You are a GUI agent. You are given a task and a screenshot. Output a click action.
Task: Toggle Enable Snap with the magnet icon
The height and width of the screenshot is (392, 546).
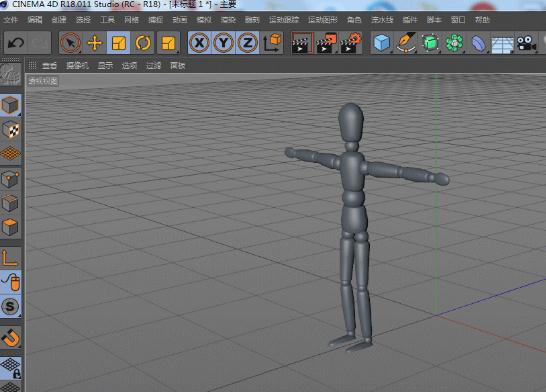(x=10, y=337)
